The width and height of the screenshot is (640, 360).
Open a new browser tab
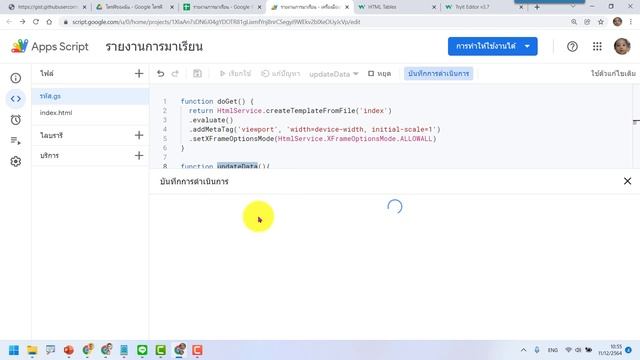click(537, 7)
